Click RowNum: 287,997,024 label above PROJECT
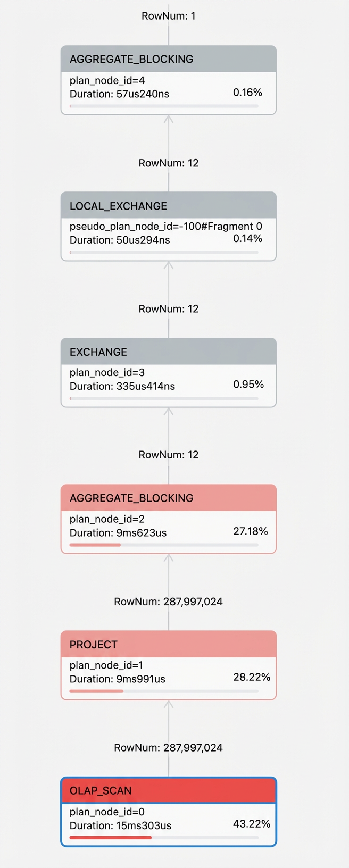 (x=169, y=602)
